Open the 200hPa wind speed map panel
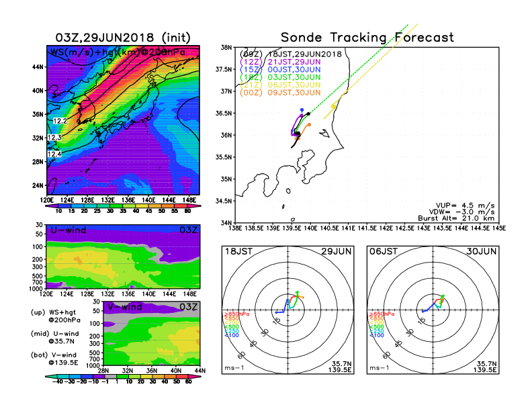The image size is (532, 411). point(123,120)
